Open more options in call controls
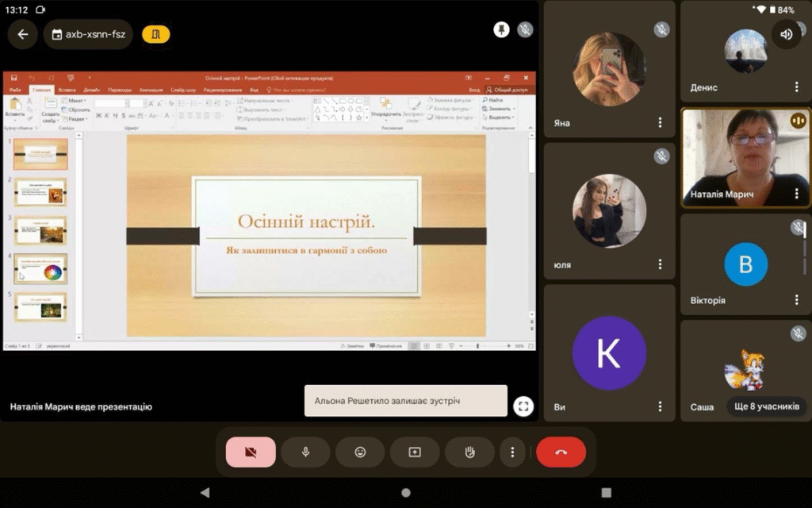This screenshot has height=508, width=812. pos(512,452)
